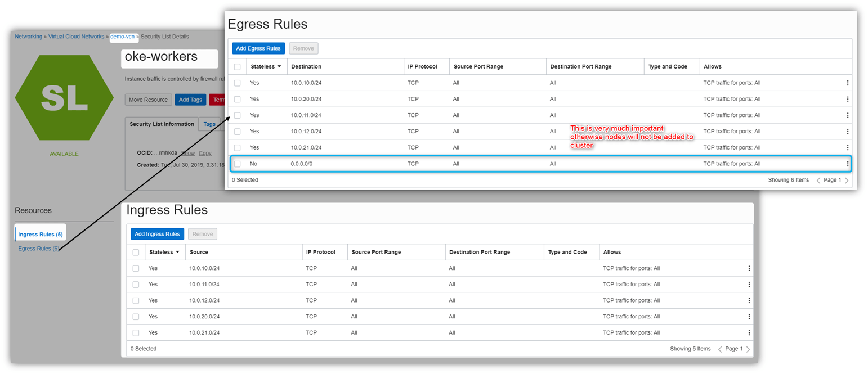Select Egress Rules (6) in Resources
This screenshot has height=374, width=868.
38,249
